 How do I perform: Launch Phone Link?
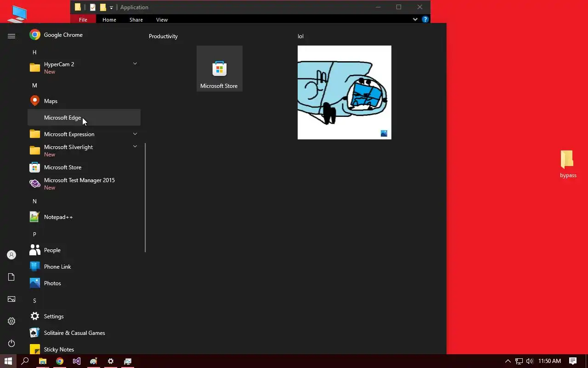coord(84,267)
